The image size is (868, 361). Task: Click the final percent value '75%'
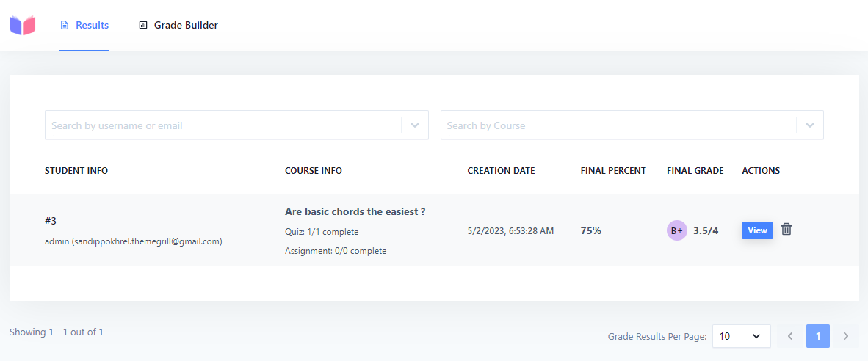tap(590, 230)
